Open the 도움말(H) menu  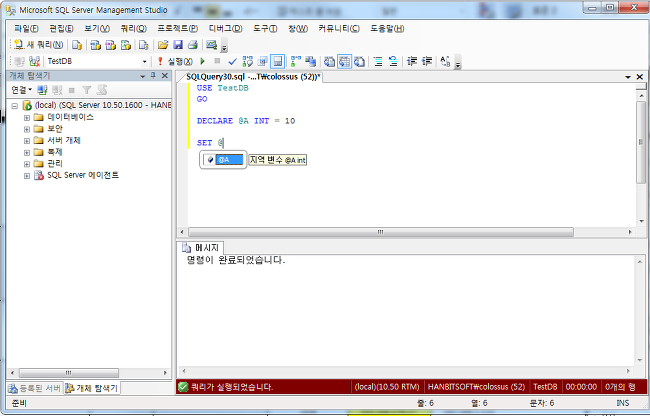[x=387, y=29]
